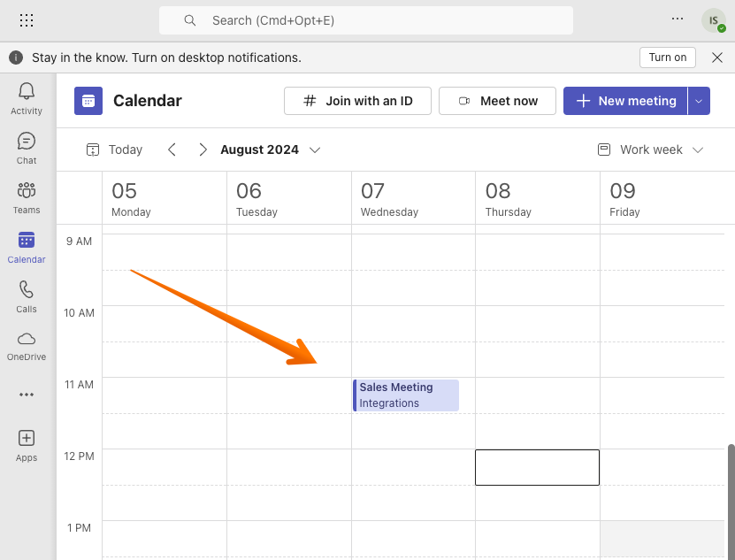The image size is (735, 560).
Task: Open the Apps store icon
Action: point(27,444)
